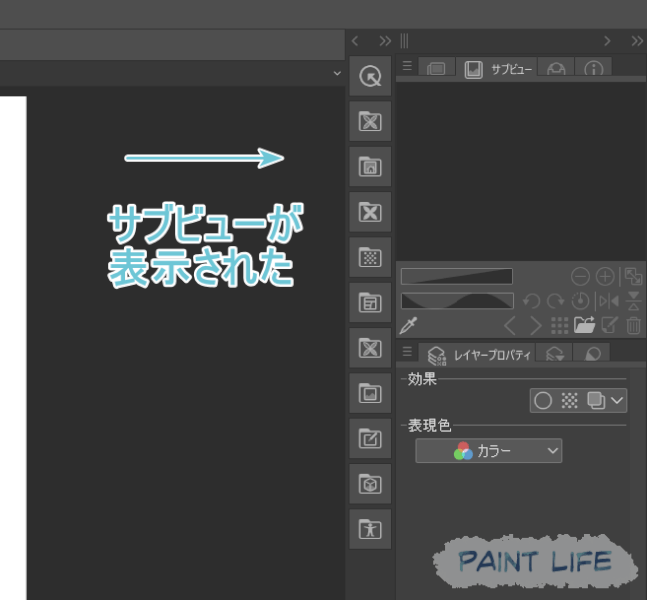This screenshot has width=647, height=600.
Task: Collapse the 効果 section
Action: coord(404,378)
